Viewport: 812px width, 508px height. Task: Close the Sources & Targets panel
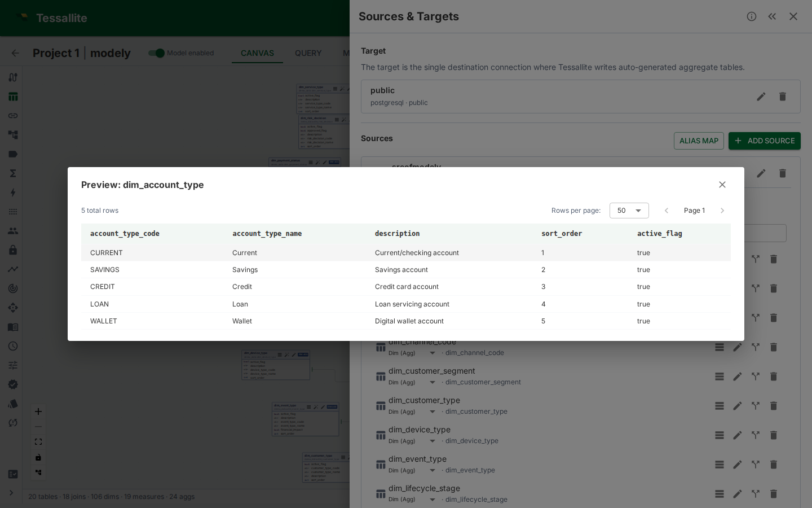pyautogui.click(x=793, y=16)
